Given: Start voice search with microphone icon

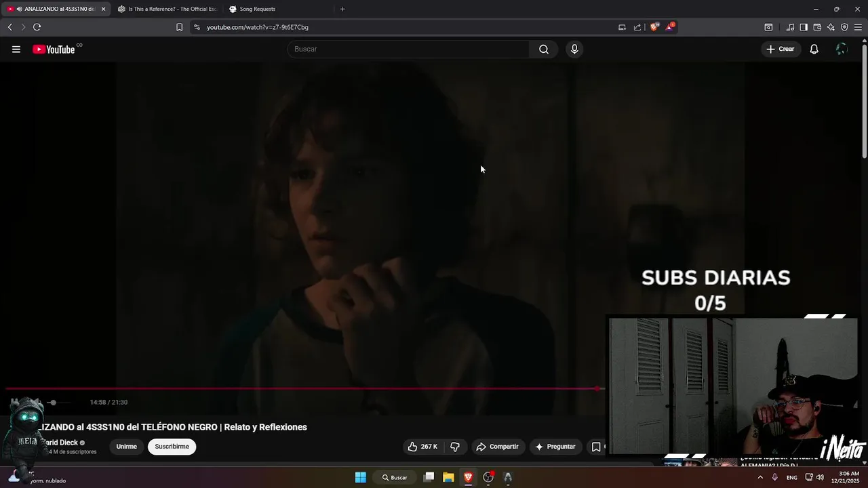Looking at the screenshot, I should pyautogui.click(x=574, y=49).
